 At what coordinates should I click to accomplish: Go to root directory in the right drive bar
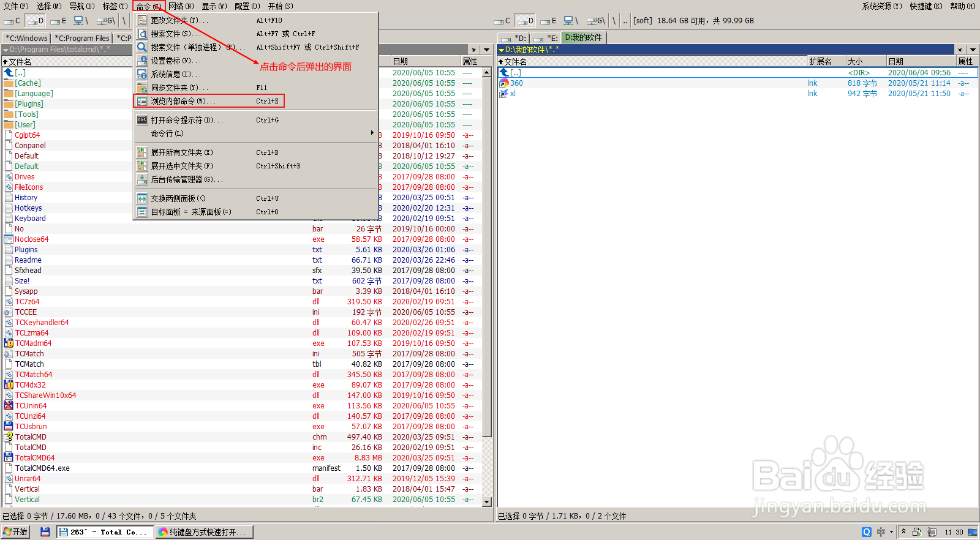pos(614,21)
